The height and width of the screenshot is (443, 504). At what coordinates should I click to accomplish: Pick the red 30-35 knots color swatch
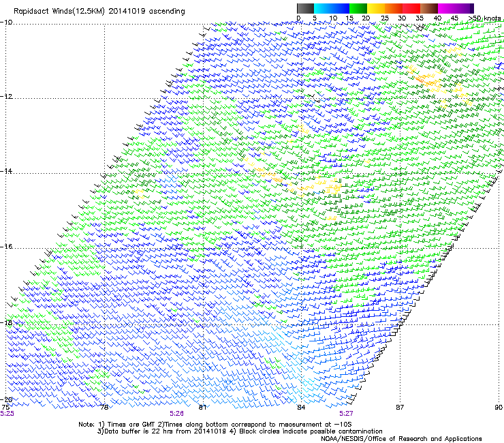coord(411,8)
